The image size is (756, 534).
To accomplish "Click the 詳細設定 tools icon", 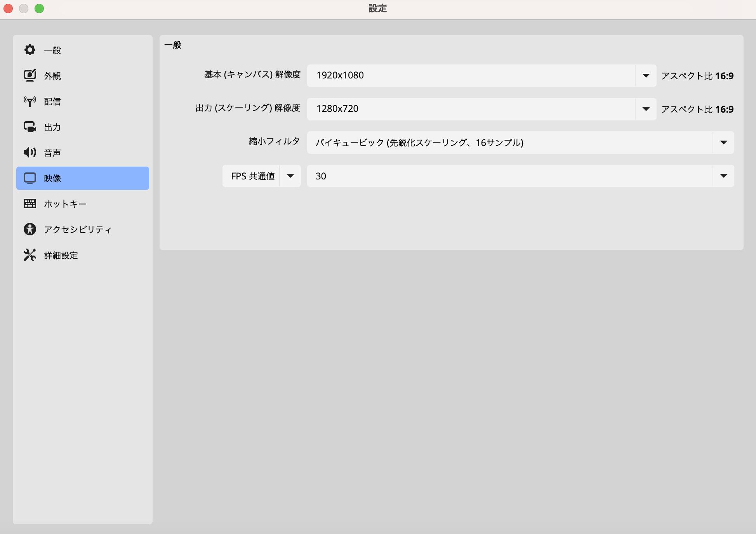I will (x=30, y=255).
